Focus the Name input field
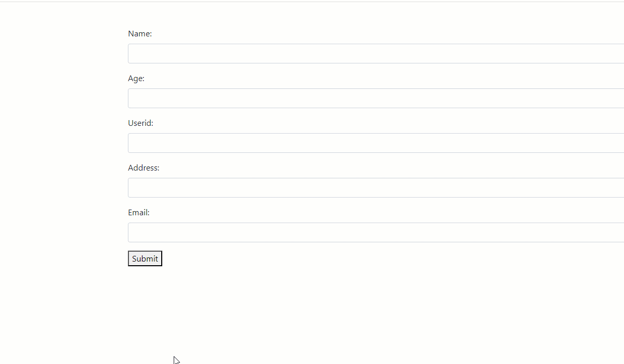This screenshot has width=624, height=364. [376, 54]
